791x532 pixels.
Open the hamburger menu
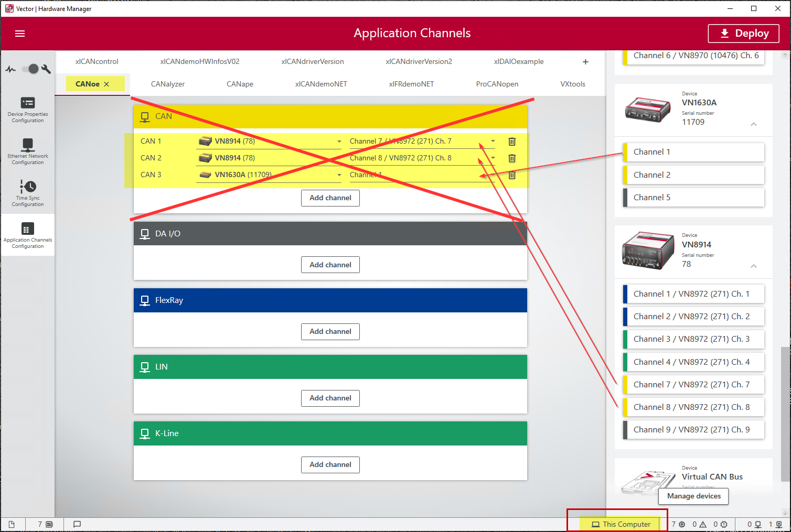tap(20, 34)
